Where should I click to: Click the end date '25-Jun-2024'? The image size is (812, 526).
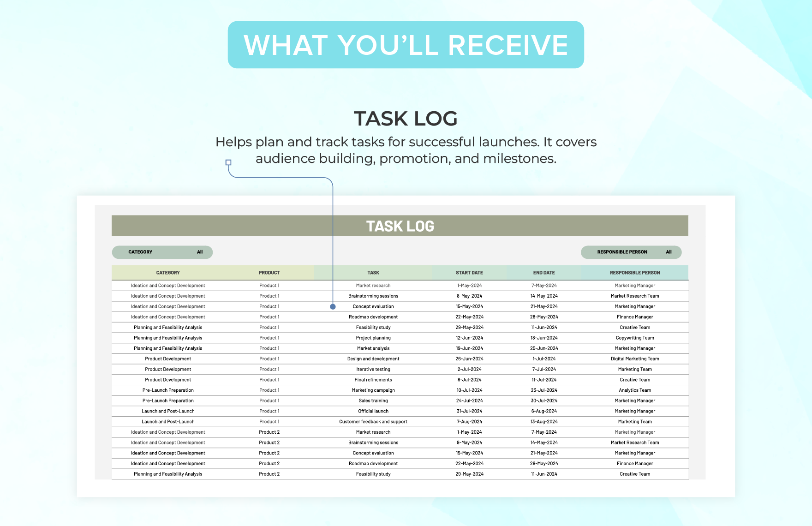pos(544,348)
